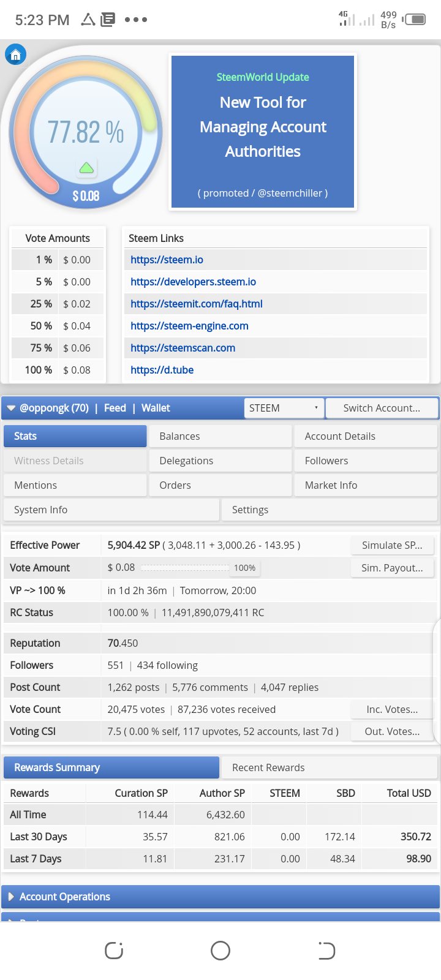Switch to the Recent Rewards tab
The width and height of the screenshot is (441, 980).
click(x=330, y=767)
